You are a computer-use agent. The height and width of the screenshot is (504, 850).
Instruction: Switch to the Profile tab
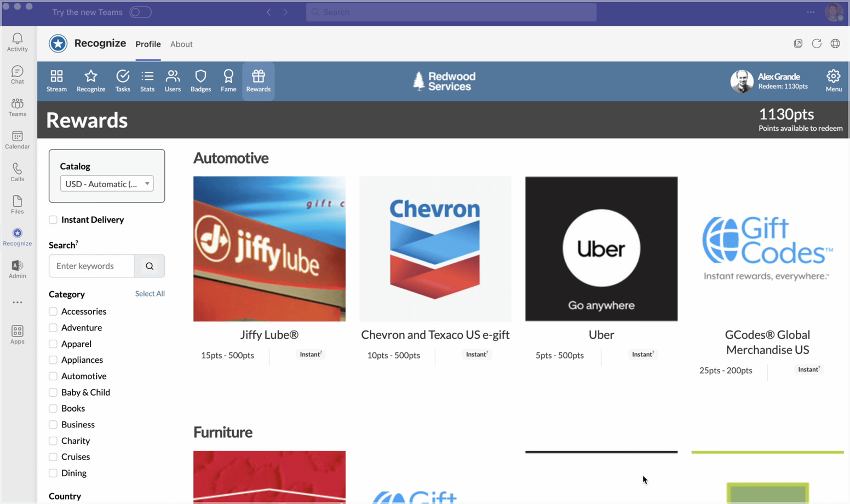[148, 44]
